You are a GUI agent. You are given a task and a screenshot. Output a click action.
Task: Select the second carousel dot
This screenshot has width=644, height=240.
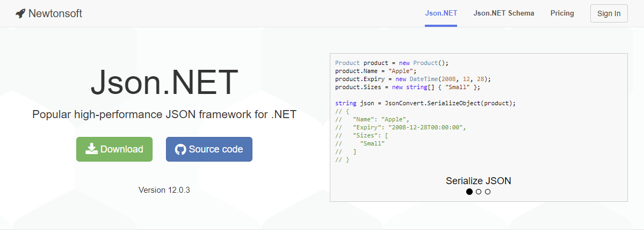(479, 192)
